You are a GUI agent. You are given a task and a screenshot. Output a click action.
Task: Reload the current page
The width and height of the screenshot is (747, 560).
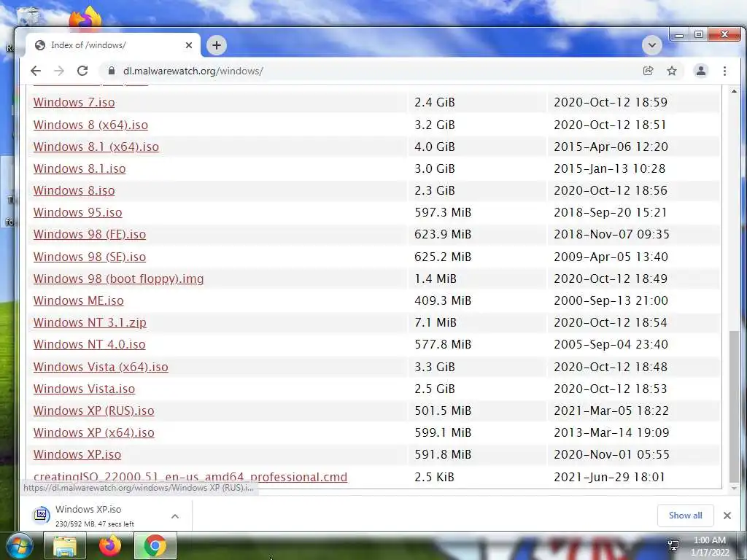(x=82, y=71)
